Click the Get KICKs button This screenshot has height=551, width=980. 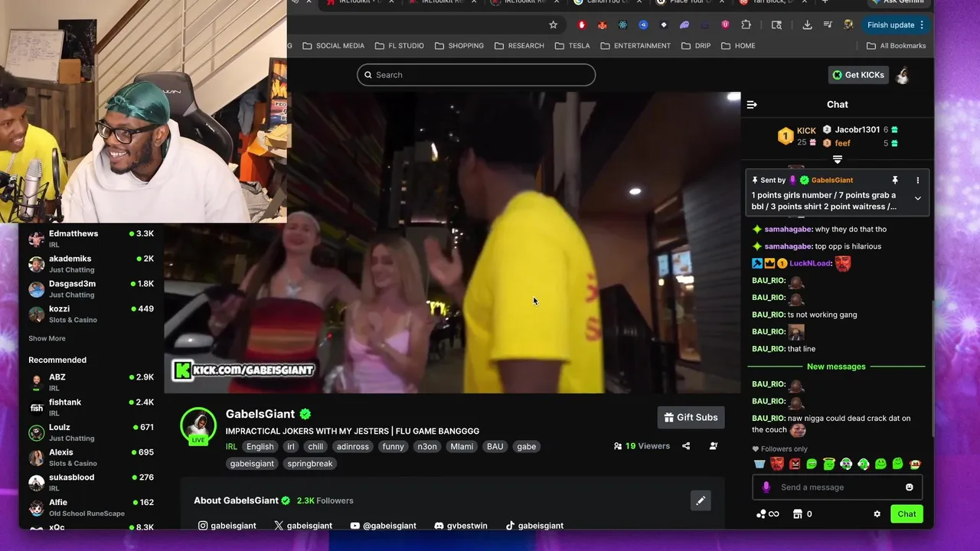pos(857,75)
